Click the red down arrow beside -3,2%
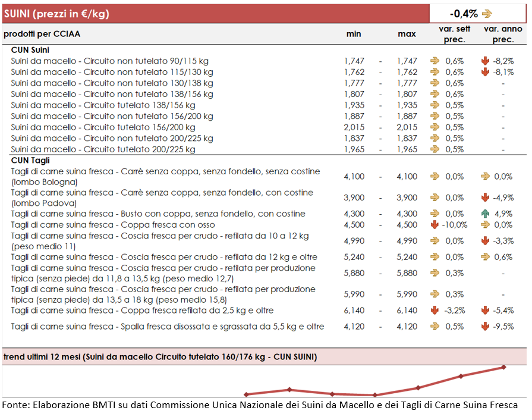This screenshot has width=532, height=420. pos(435,311)
